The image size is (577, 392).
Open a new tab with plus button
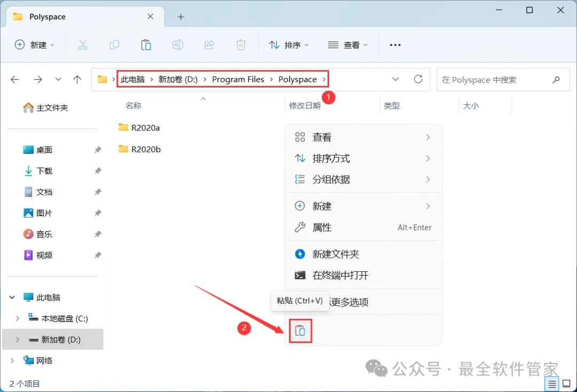[x=181, y=17]
